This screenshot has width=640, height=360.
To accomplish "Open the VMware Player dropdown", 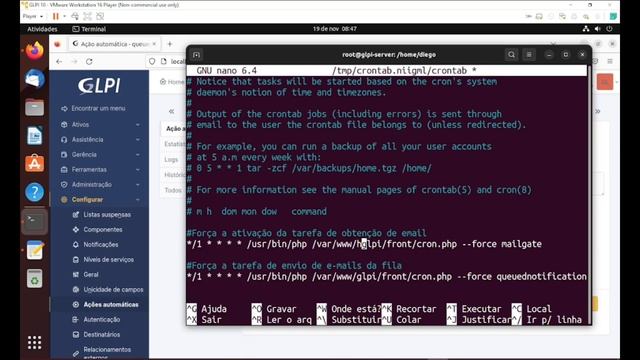I will pos(33,16).
